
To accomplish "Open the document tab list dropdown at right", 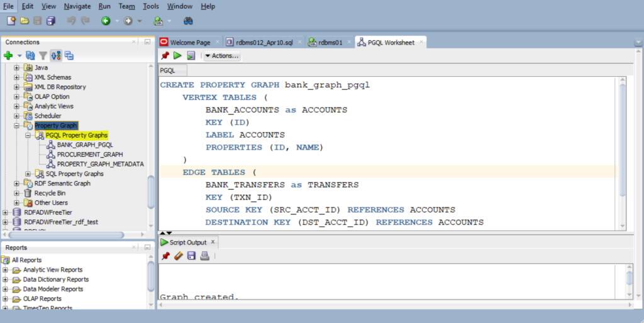I will click(x=638, y=42).
